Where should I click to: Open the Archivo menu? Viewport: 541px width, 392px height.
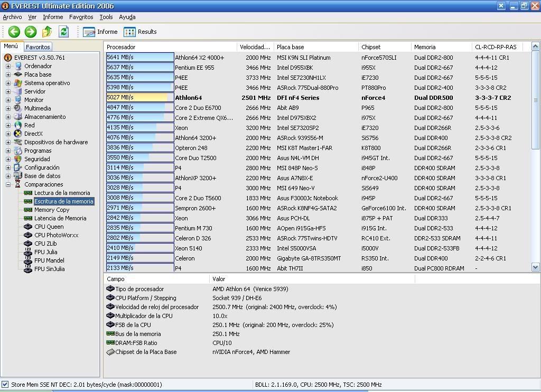[x=12, y=17]
